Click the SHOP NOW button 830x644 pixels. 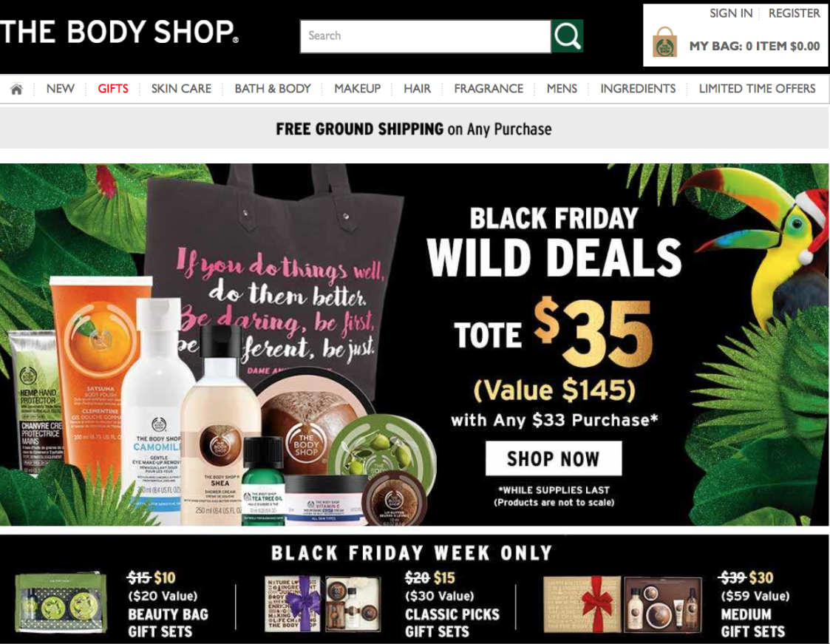click(x=554, y=458)
